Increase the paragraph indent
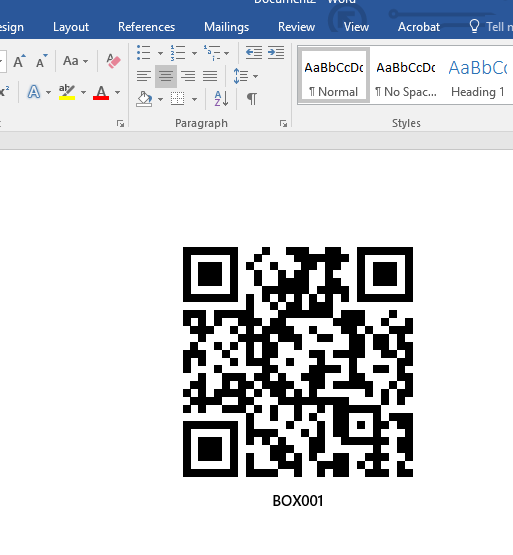This screenshot has width=513, height=555. (x=276, y=53)
